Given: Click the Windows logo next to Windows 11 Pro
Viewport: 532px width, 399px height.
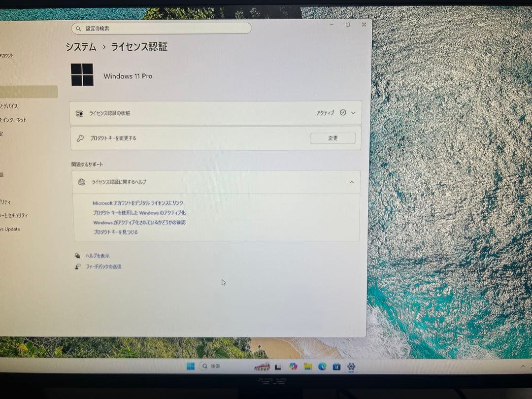Looking at the screenshot, I should click(x=82, y=75).
